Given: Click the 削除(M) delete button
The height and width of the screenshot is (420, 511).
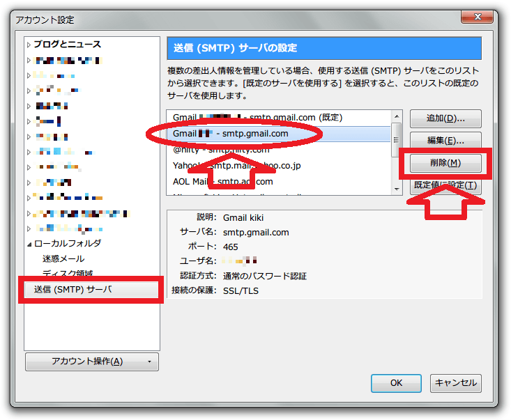Looking at the screenshot, I should tap(445, 163).
